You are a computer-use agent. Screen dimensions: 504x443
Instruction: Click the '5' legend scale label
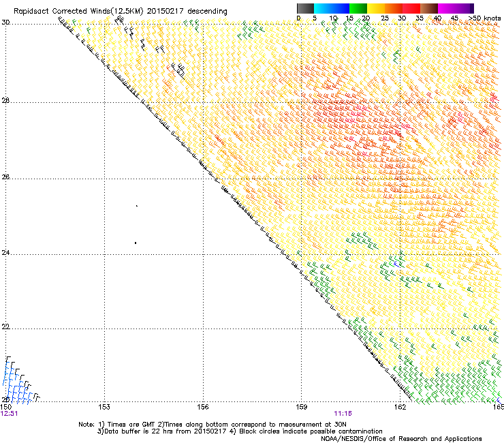point(315,18)
